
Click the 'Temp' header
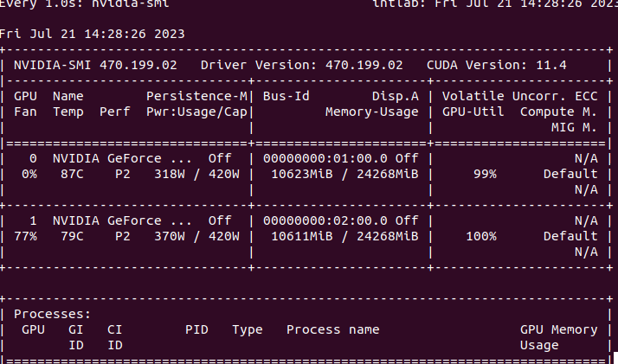coord(68,112)
